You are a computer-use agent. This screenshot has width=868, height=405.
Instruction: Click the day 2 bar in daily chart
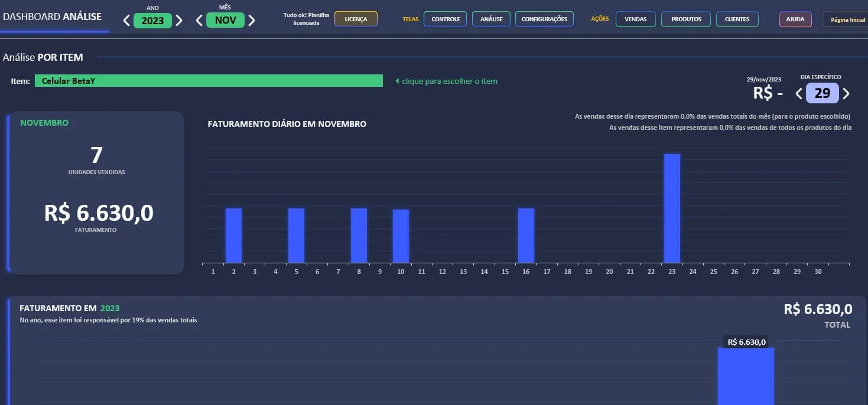coord(233,236)
